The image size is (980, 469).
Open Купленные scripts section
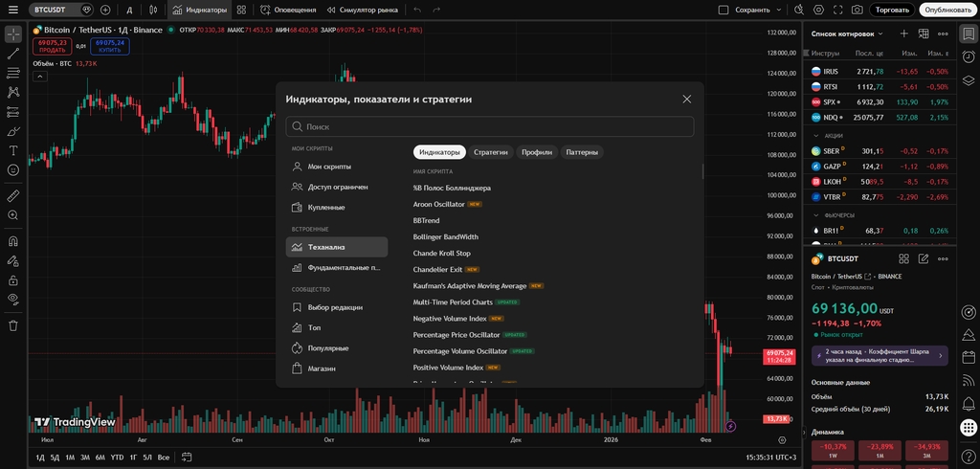(337, 207)
